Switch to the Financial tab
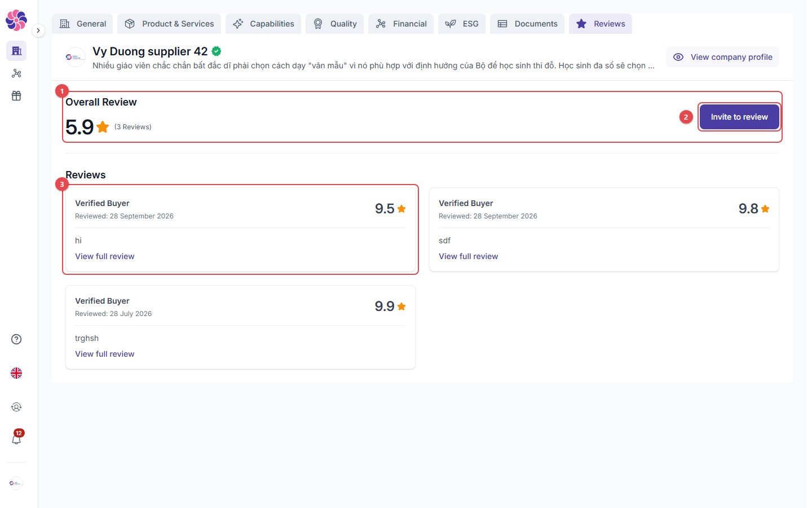 tap(401, 24)
